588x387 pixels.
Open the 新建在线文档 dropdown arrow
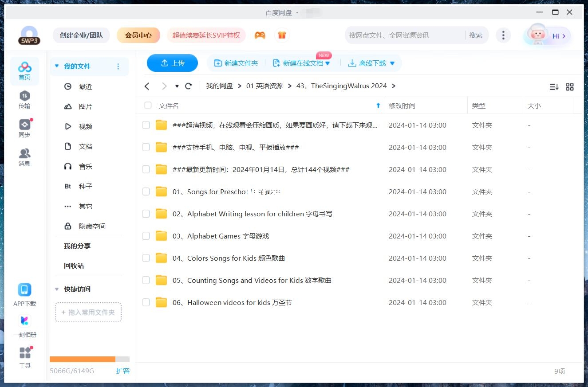coord(328,63)
